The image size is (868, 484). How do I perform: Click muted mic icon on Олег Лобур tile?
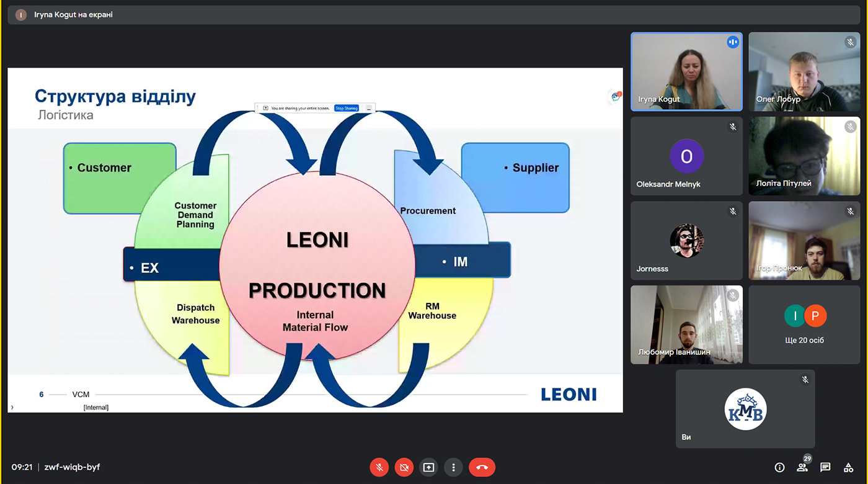click(x=850, y=42)
